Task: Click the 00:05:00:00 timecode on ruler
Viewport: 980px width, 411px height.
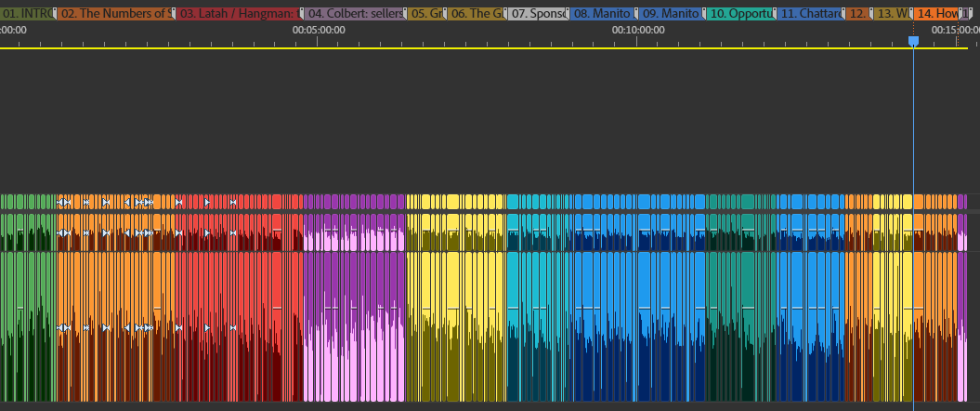Action: (318, 30)
